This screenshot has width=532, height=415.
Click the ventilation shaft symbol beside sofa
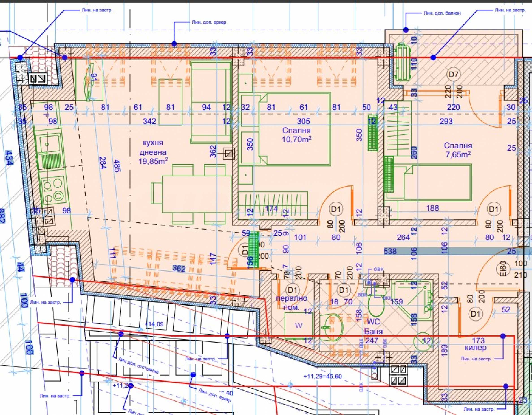[x=229, y=154]
